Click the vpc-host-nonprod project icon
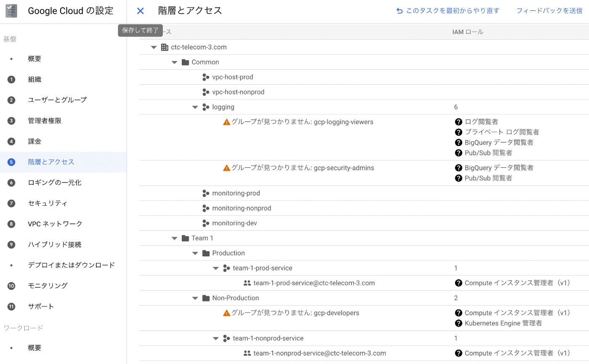Screen dimensions: 589x364 coord(206,92)
